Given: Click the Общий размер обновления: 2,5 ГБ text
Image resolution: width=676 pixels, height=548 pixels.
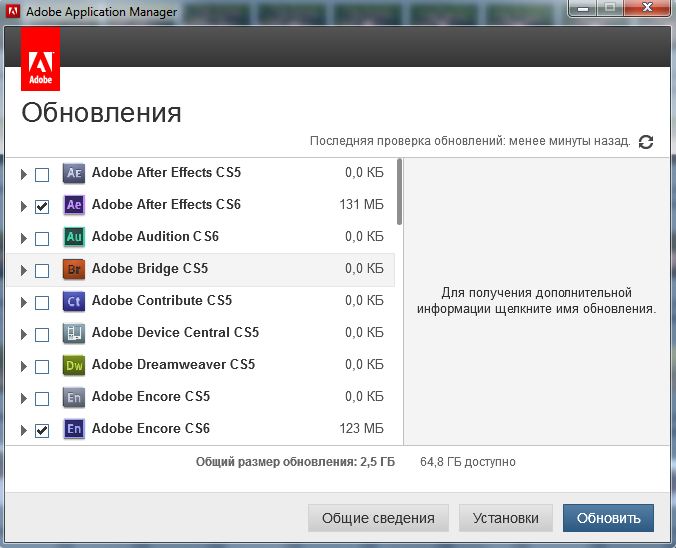Looking at the screenshot, I should coord(295,462).
